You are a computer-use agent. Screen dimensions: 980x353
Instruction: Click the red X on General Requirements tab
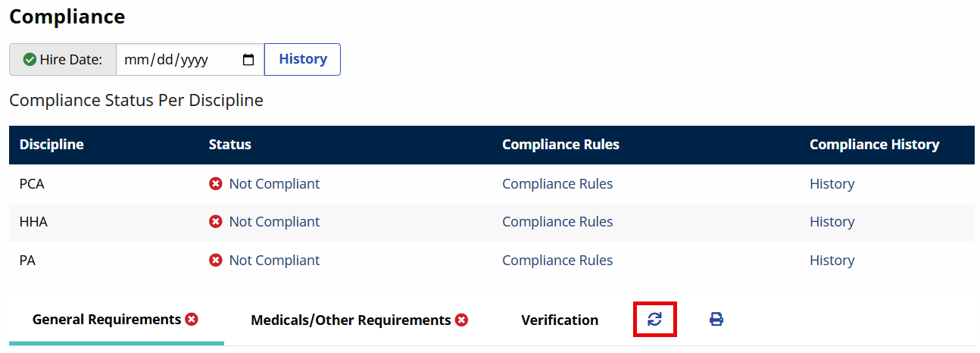click(x=192, y=320)
